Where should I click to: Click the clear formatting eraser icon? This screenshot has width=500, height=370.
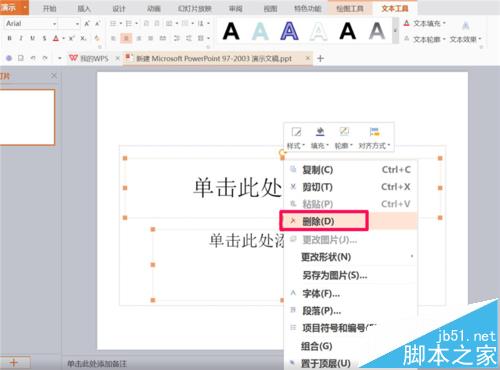pos(97,38)
